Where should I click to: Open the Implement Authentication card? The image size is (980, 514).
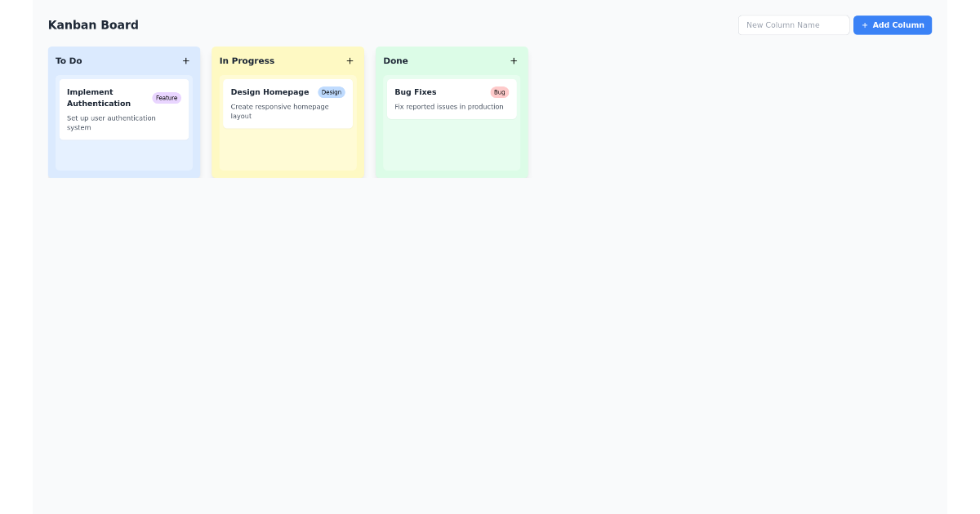[123, 109]
